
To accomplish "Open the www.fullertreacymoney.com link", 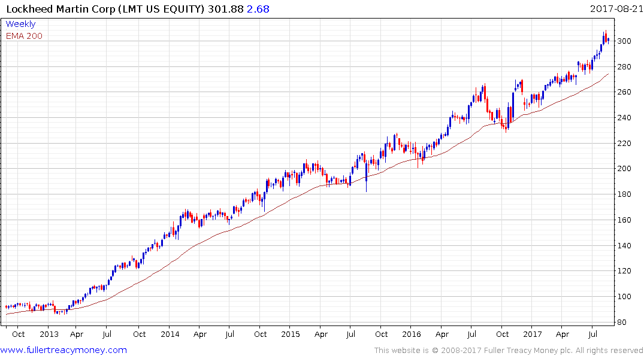I will tap(64, 350).
